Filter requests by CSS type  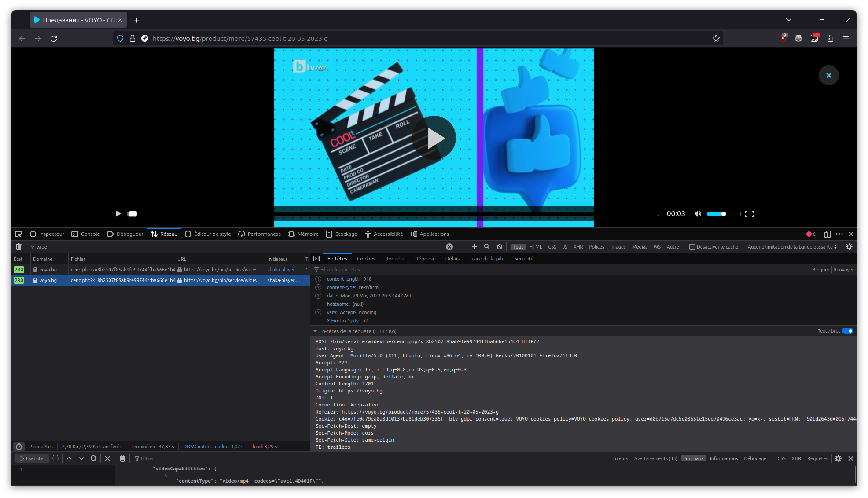552,247
